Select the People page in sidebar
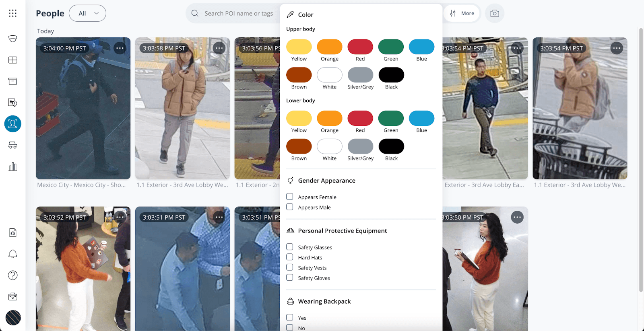 (x=13, y=124)
